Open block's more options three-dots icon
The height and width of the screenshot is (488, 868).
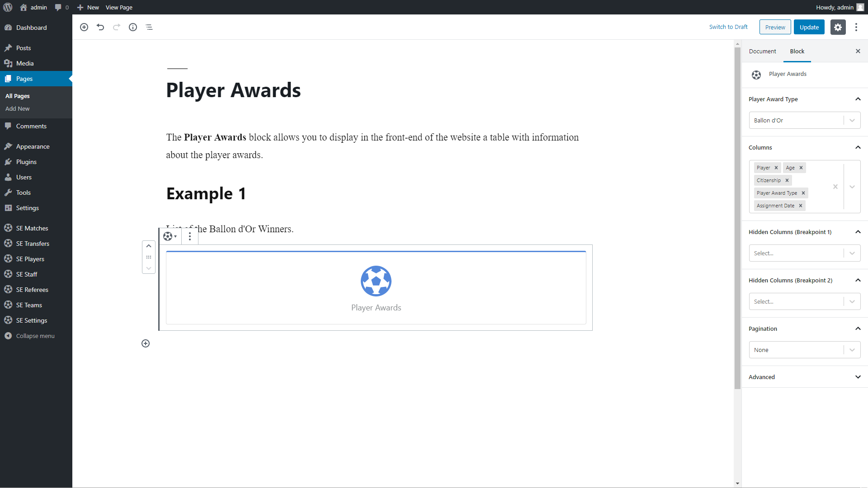[x=190, y=236]
